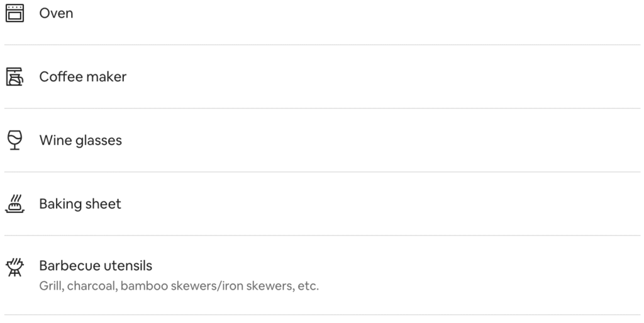The width and height of the screenshot is (644, 323).
Task: Click the divider line beneath Oven
Action: (x=322, y=45)
